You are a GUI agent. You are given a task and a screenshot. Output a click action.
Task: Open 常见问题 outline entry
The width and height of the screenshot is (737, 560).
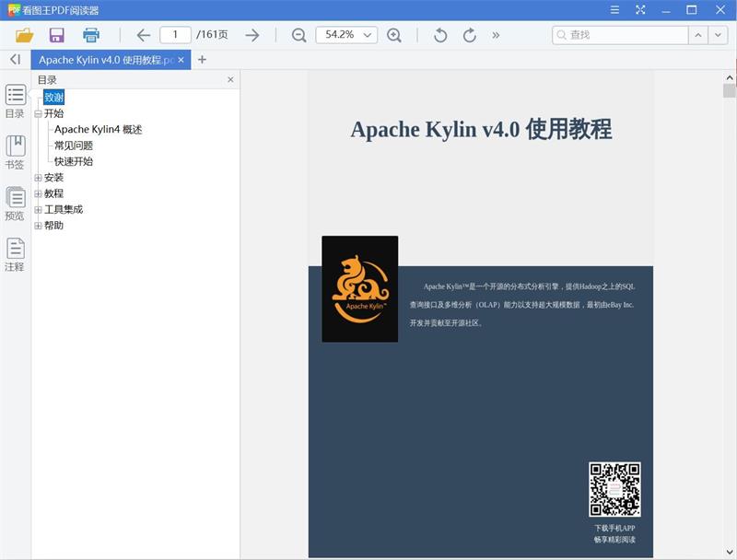[74, 146]
